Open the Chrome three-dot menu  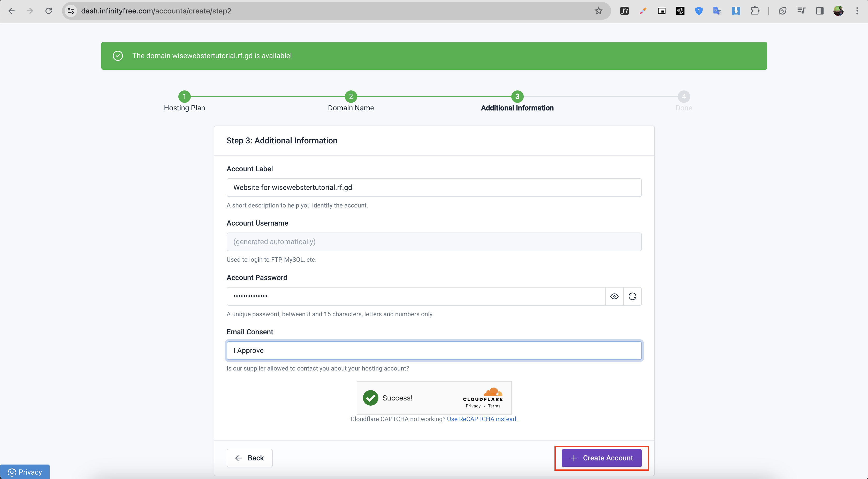point(857,11)
